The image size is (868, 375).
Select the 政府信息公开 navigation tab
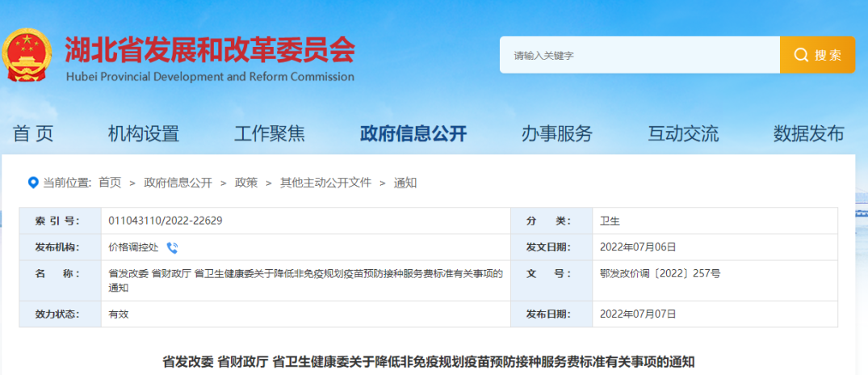pyautogui.click(x=413, y=133)
